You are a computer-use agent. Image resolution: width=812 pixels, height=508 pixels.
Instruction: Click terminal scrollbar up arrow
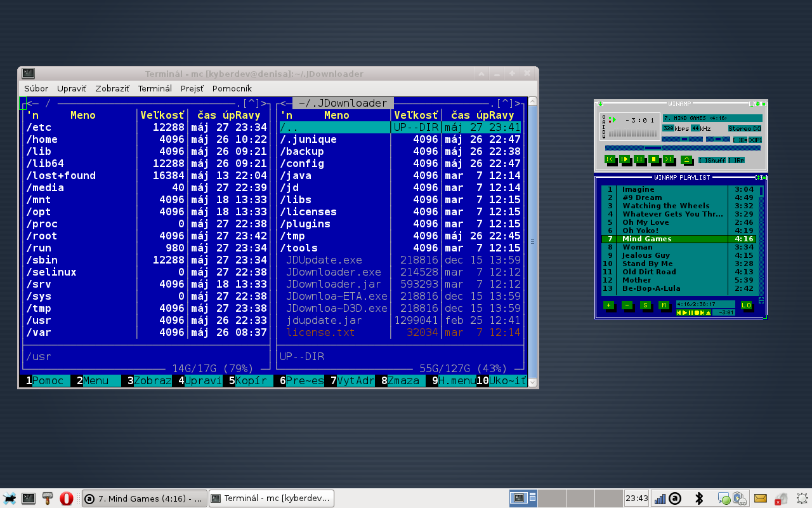pos(532,102)
